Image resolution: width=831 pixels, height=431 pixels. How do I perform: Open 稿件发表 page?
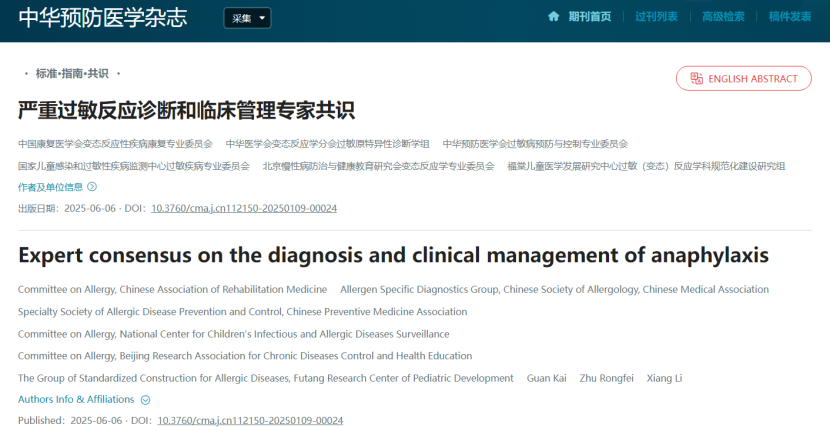click(790, 16)
